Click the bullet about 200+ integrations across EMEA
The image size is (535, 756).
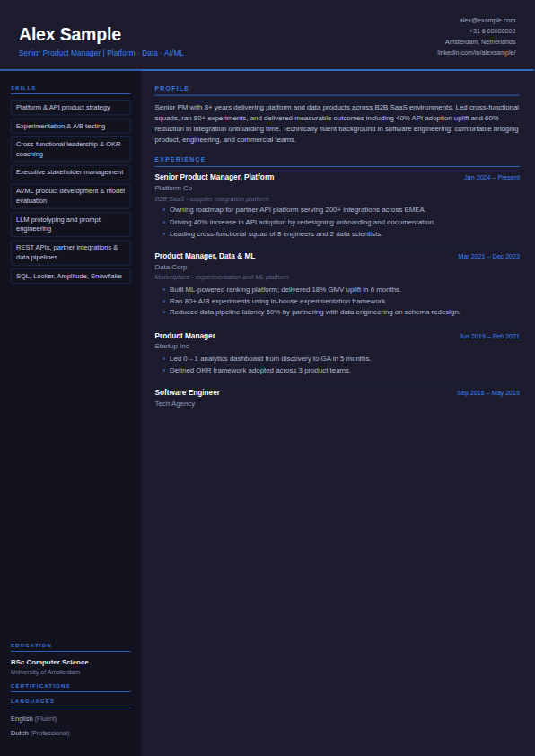point(297,210)
